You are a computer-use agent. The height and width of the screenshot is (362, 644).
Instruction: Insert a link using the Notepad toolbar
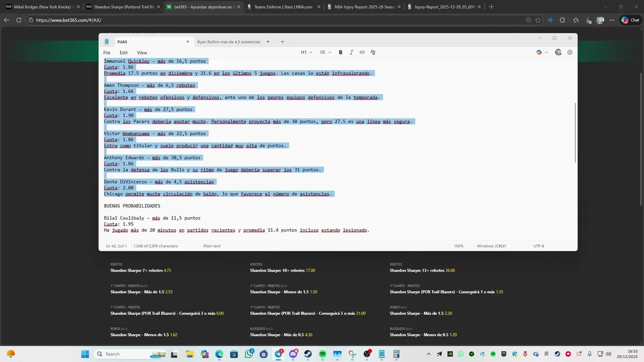click(362, 52)
